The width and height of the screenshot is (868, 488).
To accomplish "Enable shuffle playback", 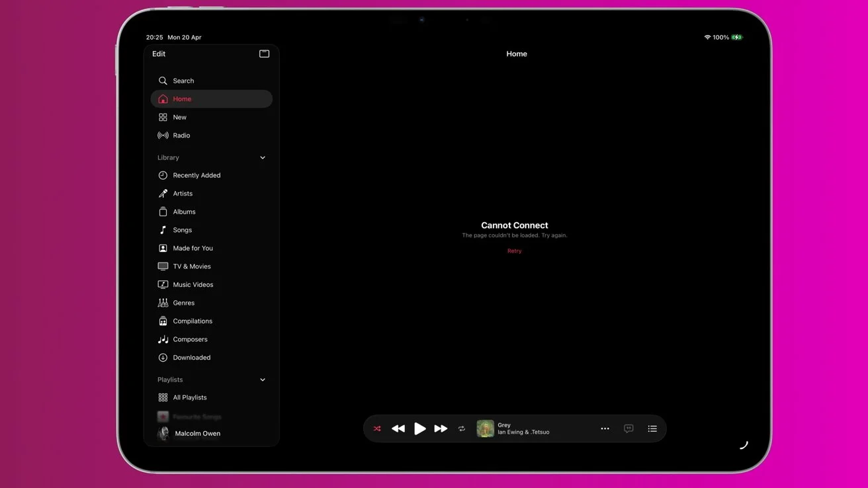I will coord(376,428).
